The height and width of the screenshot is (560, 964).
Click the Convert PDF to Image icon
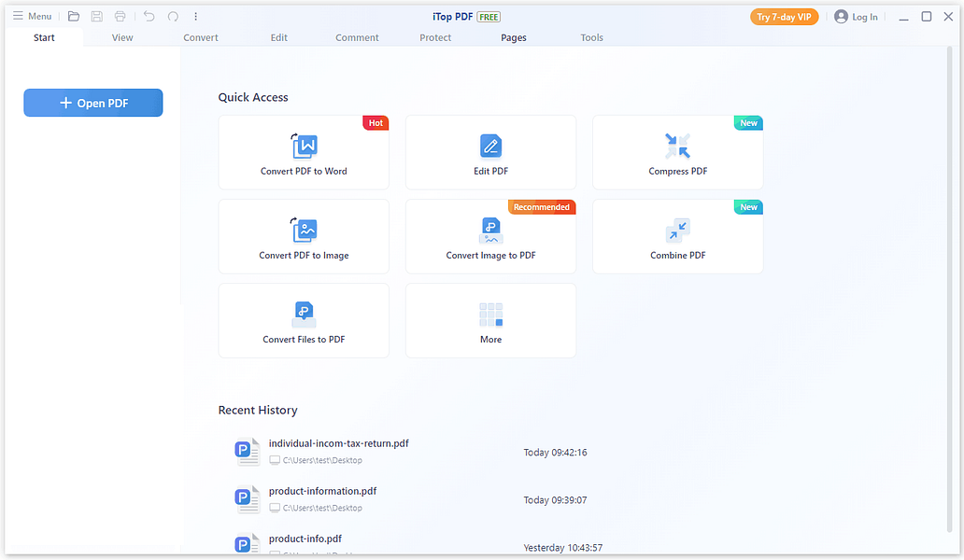(x=305, y=231)
